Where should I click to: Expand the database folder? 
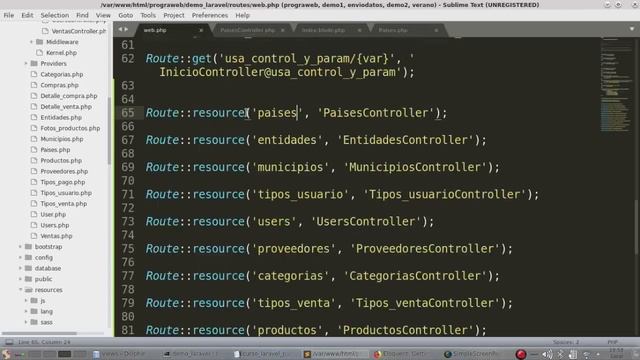[20, 268]
